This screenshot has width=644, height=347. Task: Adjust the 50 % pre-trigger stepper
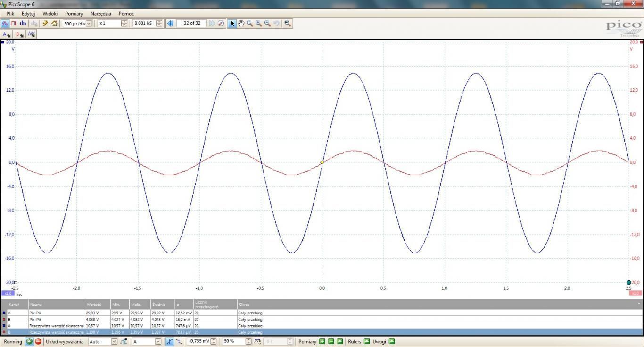[248, 341]
